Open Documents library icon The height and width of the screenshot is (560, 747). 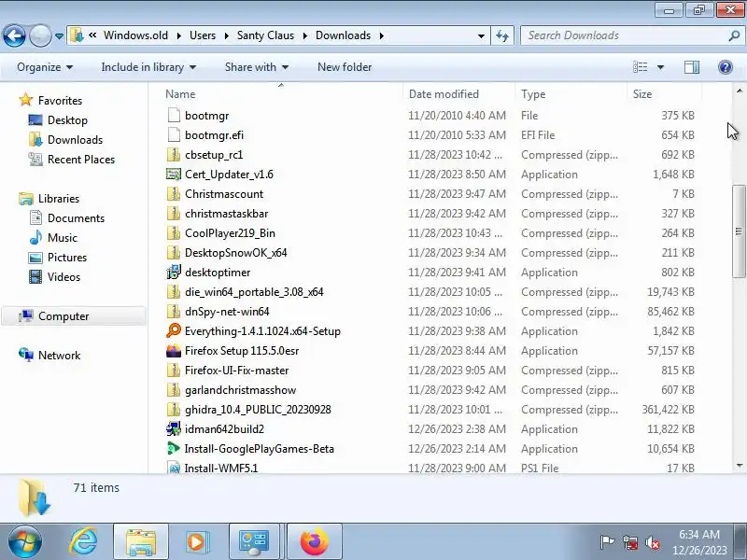coord(35,217)
